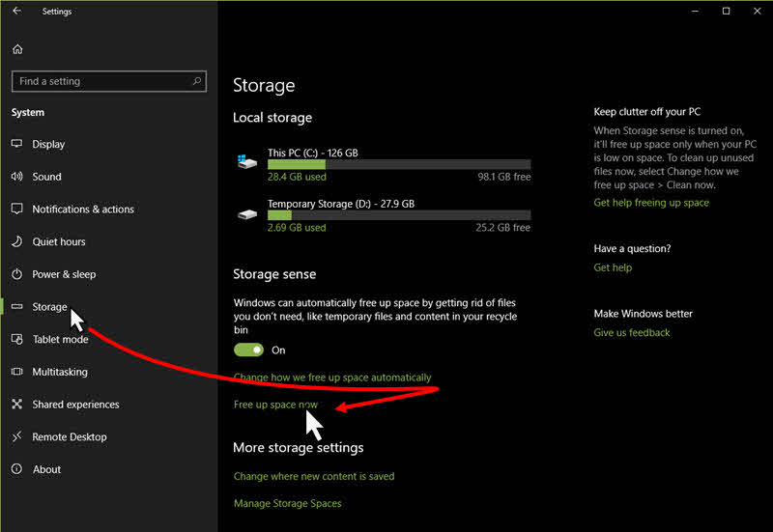Click the Home icon in sidebar
The image size is (773, 532).
[17, 49]
